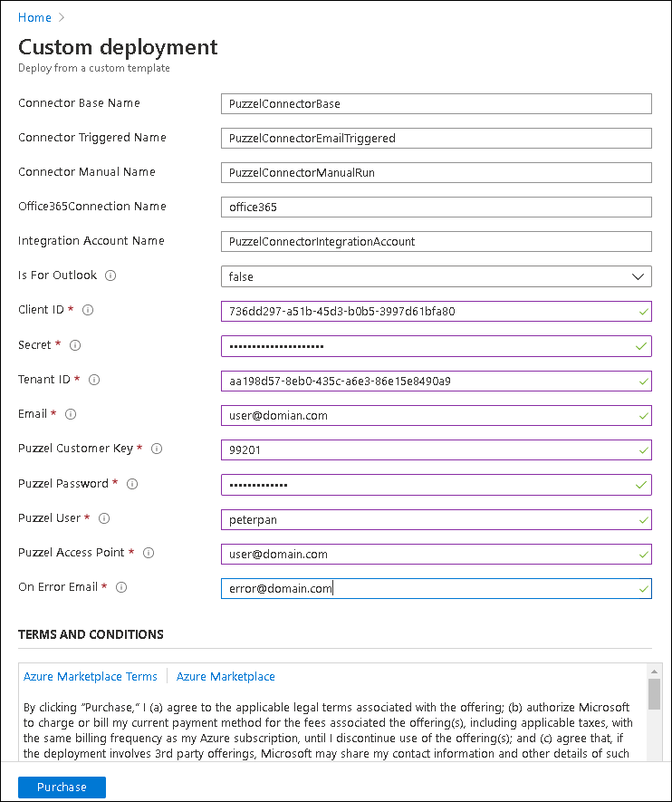Focus the Office365Connection Name input
The width and height of the screenshot is (672, 802).
[x=436, y=208]
